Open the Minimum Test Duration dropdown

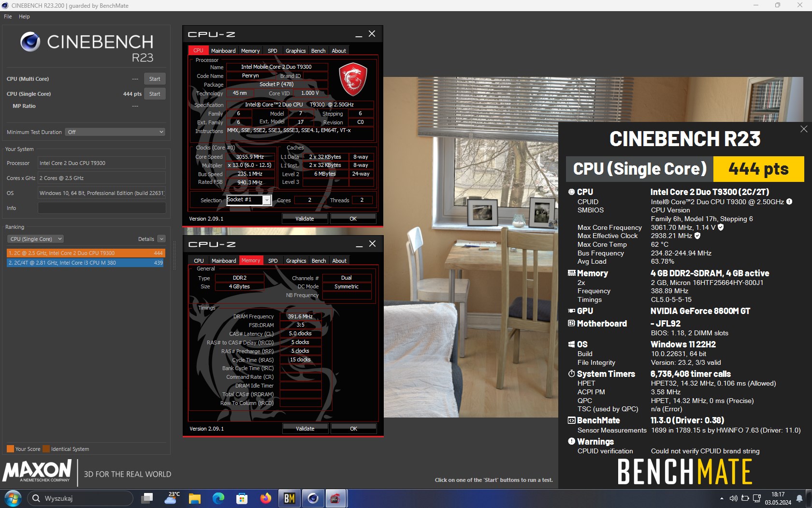click(115, 132)
